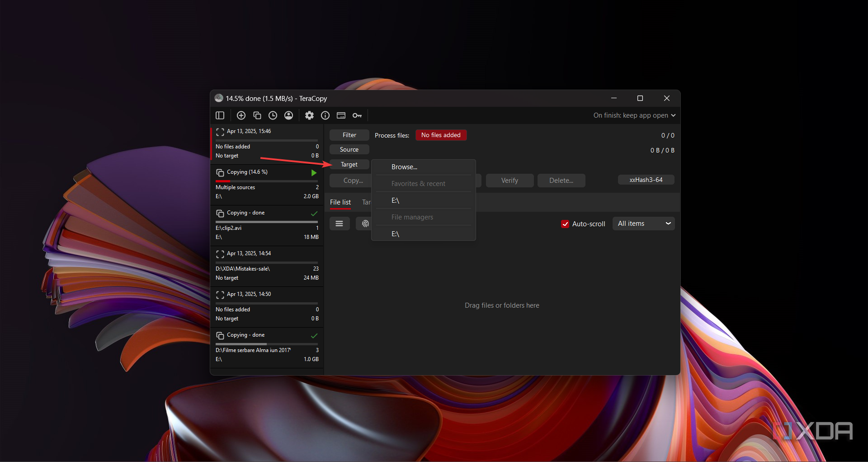Click the fingerprint checksum icon

364,224
